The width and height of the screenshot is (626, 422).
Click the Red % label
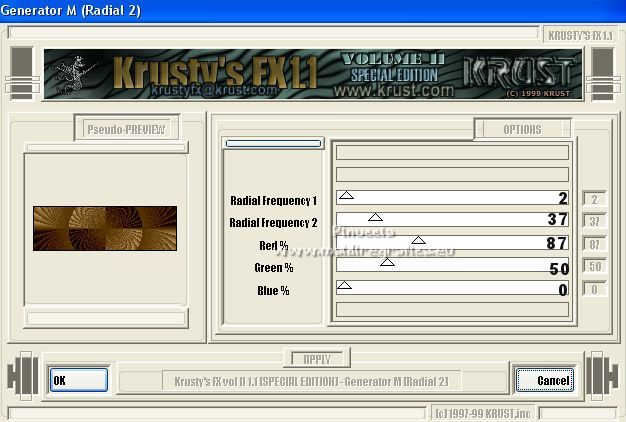273,245
